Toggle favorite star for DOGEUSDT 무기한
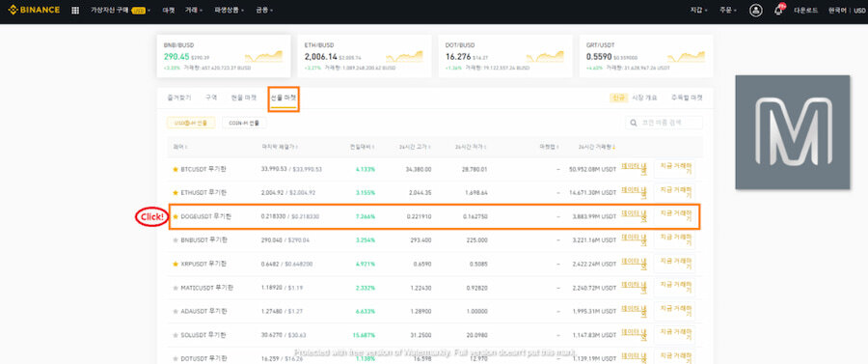 176,216
